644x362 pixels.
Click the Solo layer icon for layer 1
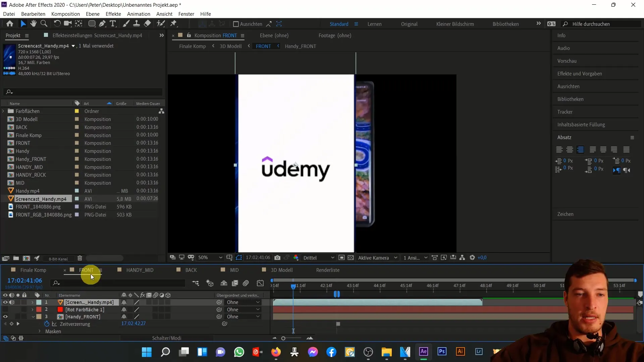tap(18, 302)
